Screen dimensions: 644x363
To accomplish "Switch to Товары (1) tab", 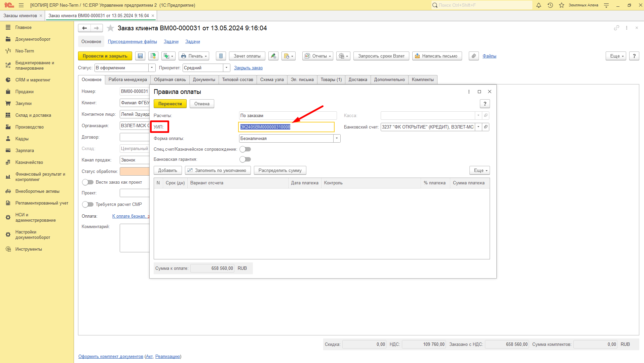I will click(331, 80).
